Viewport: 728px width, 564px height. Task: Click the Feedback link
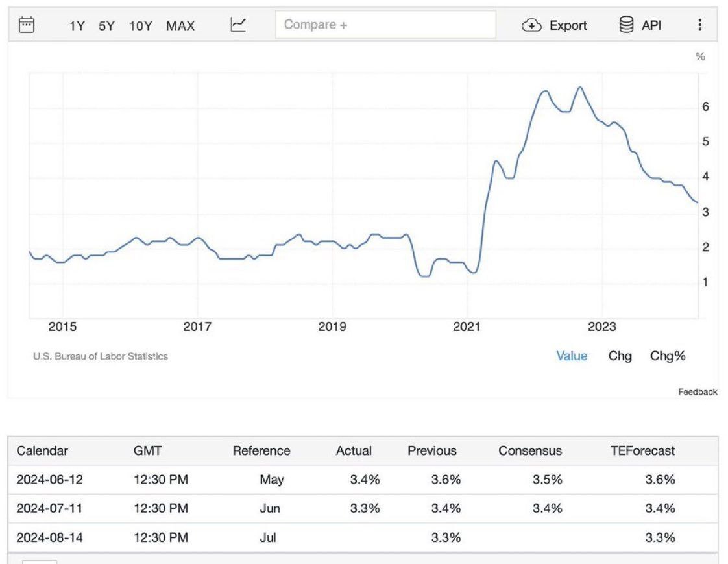[698, 392]
